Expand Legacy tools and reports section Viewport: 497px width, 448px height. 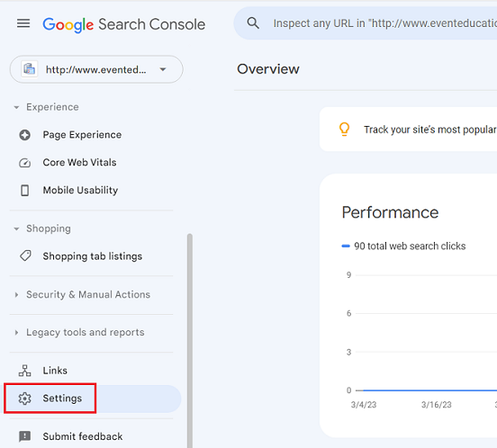[16, 333]
